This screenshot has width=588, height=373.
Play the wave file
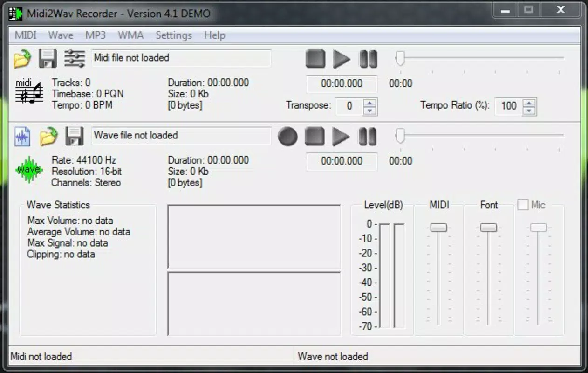click(341, 137)
